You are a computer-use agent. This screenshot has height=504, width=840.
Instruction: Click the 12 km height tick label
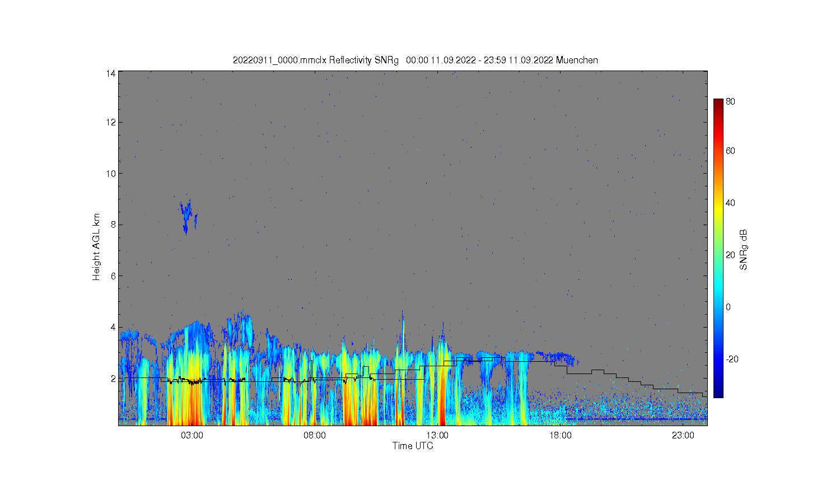(x=111, y=122)
